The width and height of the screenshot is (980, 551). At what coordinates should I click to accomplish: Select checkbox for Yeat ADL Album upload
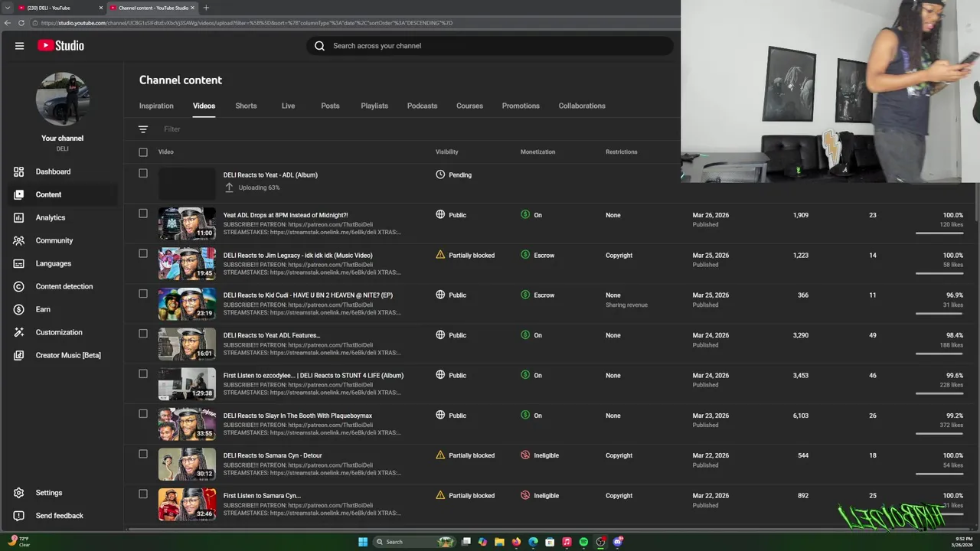pyautogui.click(x=143, y=173)
